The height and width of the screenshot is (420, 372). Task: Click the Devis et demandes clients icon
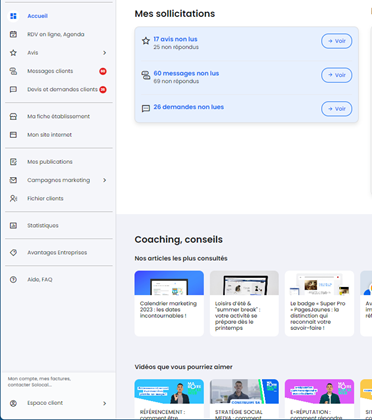coord(13,89)
